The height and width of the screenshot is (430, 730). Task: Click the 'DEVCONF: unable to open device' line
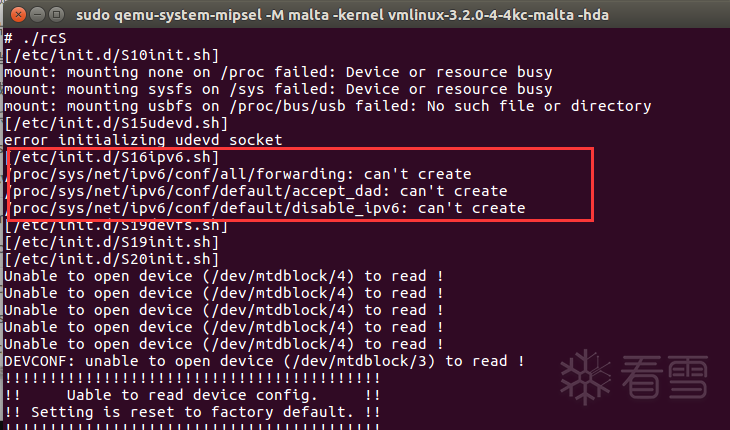(264, 361)
